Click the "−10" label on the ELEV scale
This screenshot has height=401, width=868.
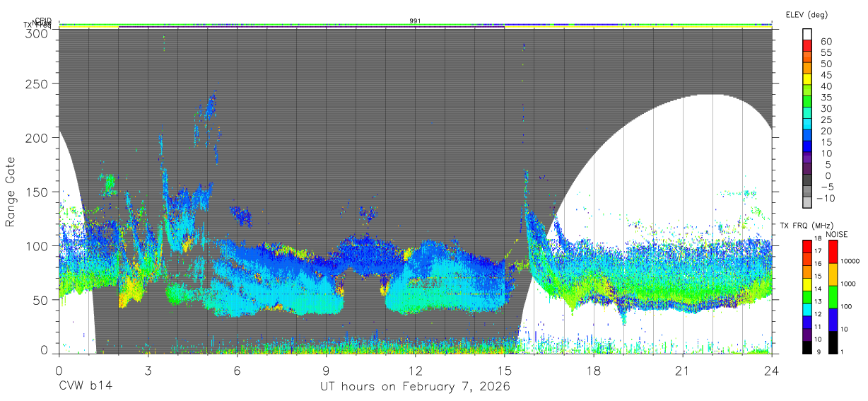pyautogui.click(x=826, y=198)
